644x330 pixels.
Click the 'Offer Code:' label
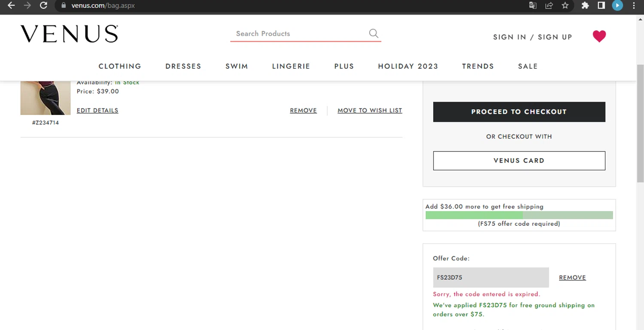pyautogui.click(x=451, y=258)
